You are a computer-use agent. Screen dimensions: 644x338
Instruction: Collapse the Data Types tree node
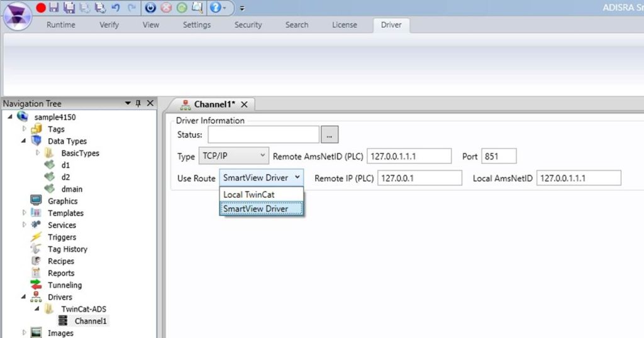(25, 141)
